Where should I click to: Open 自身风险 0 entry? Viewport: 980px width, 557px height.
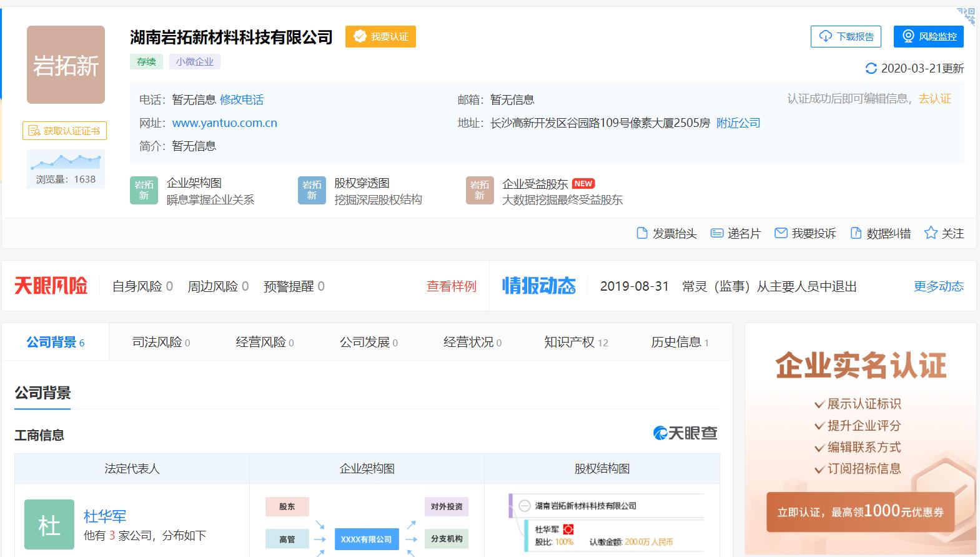click(x=142, y=286)
